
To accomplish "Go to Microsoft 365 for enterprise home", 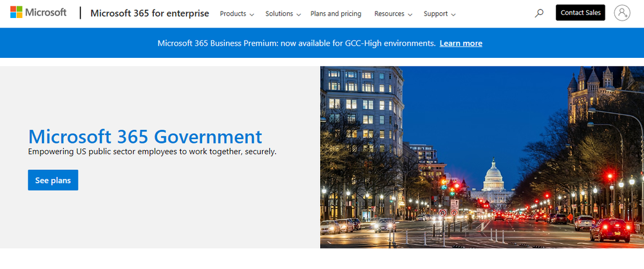I will tap(149, 13).
